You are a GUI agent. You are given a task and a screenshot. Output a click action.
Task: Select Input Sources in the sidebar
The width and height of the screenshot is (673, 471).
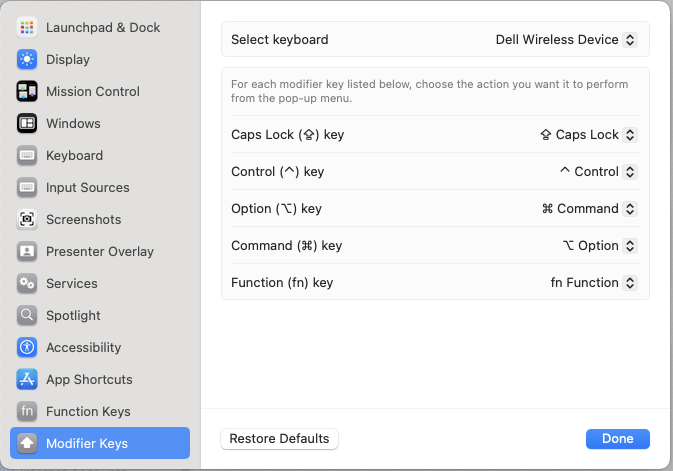click(x=87, y=187)
